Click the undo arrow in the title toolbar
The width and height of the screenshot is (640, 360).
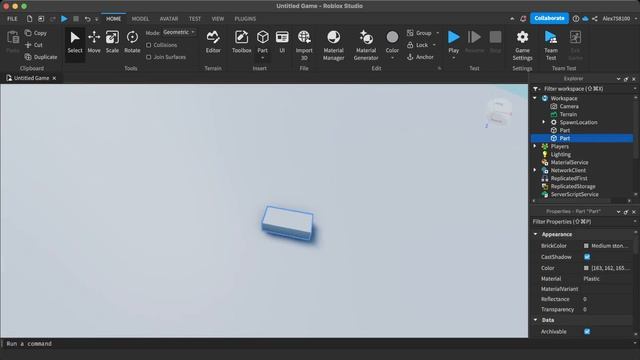[x=87, y=19]
